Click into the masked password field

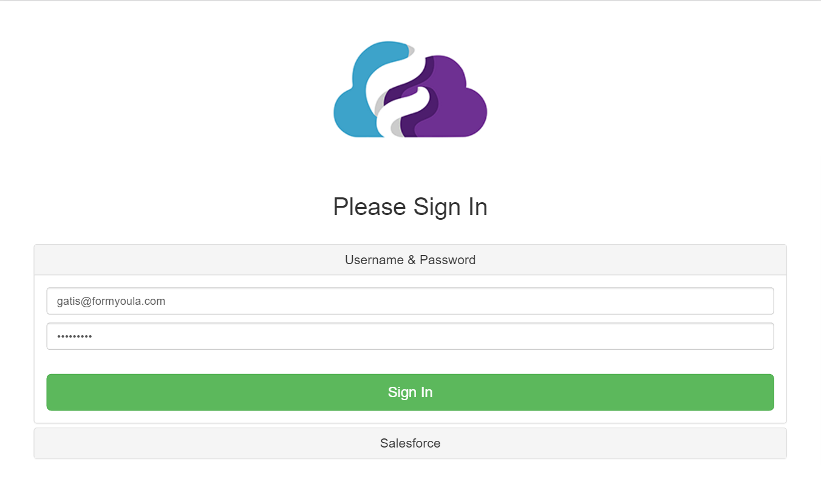(410, 336)
